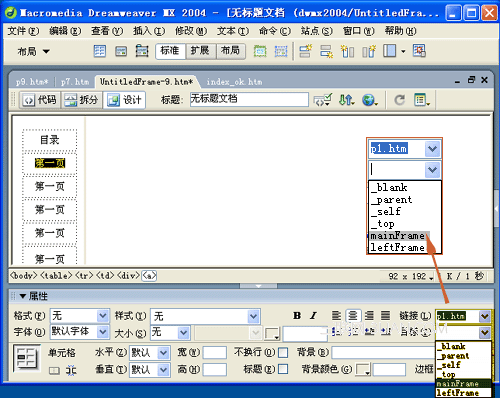Switch to 代码 code view

tap(40, 100)
